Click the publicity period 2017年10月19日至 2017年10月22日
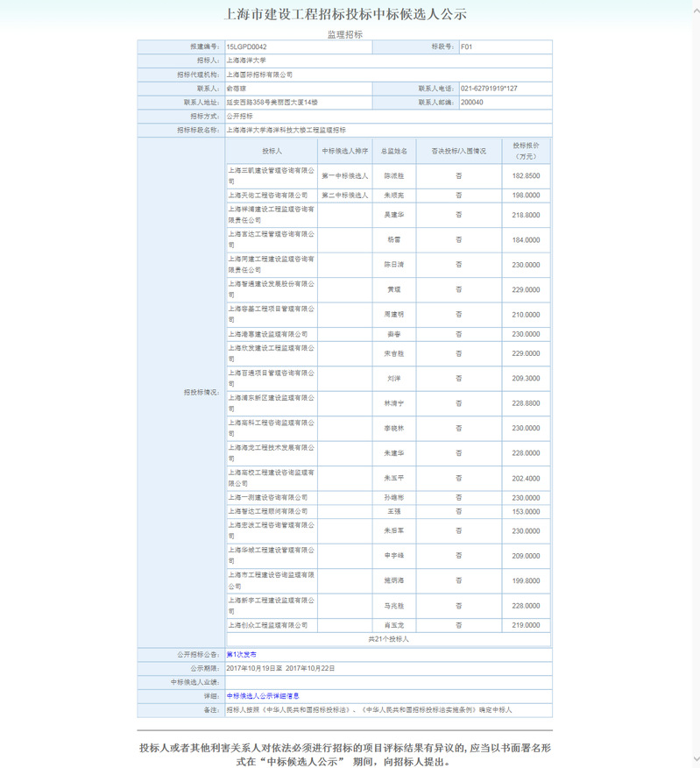This screenshot has height=768, width=700. coord(280,669)
